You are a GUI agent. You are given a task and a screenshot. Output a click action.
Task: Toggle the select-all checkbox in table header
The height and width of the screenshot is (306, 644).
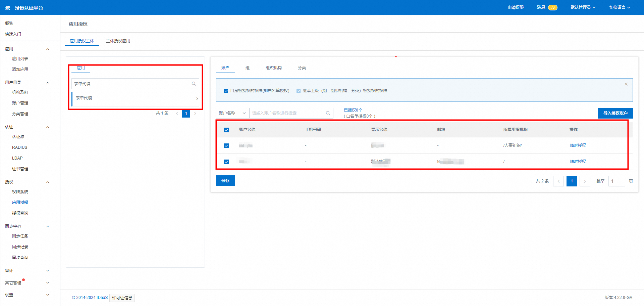[226, 130]
